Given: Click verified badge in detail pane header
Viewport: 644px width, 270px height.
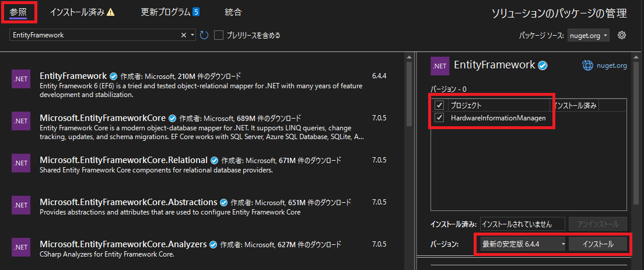Looking at the screenshot, I should pyautogui.click(x=542, y=65).
